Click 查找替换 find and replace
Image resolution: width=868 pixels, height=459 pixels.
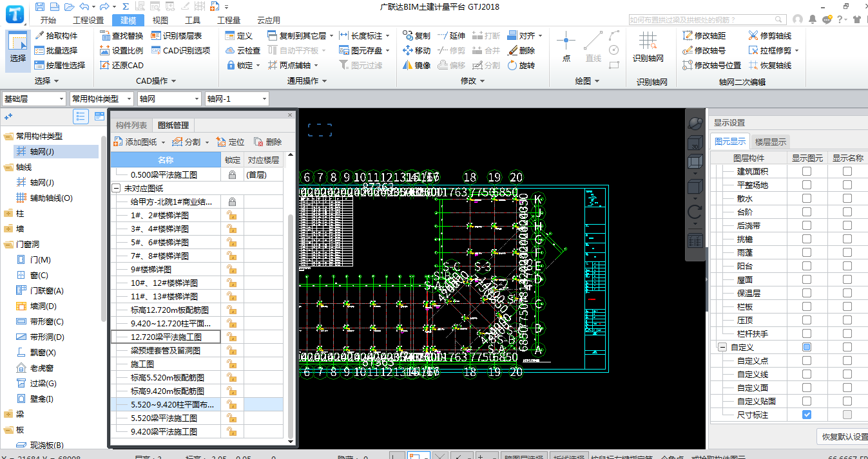(x=122, y=35)
